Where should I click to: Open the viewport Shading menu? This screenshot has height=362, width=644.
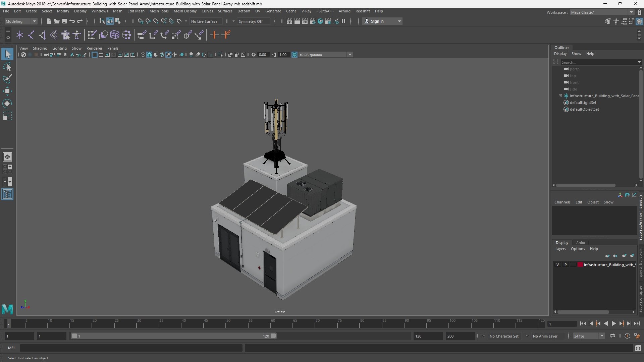point(40,48)
